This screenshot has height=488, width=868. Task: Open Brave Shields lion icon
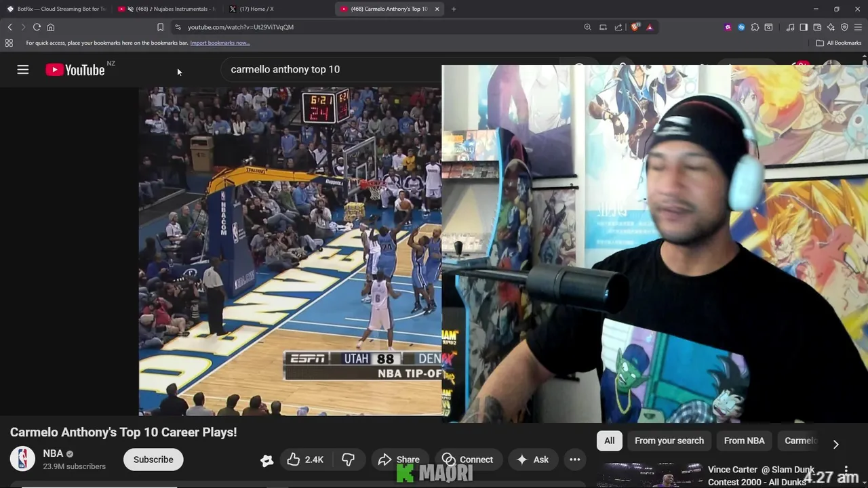click(x=635, y=27)
